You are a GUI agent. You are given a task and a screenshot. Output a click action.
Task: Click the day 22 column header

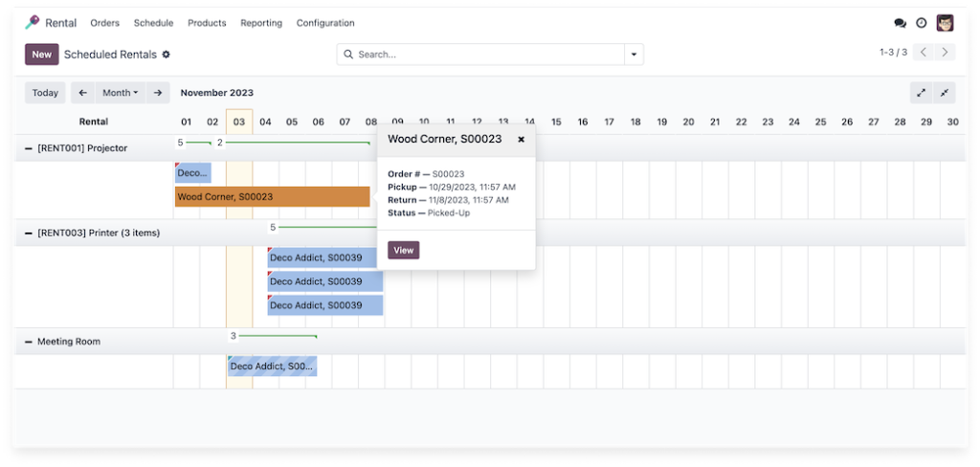coord(742,122)
